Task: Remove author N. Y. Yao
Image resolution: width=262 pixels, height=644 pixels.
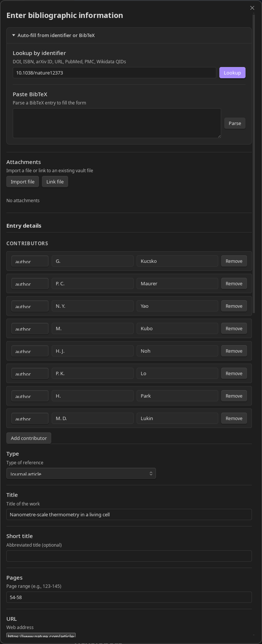Action: pyautogui.click(x=234, y=306)
